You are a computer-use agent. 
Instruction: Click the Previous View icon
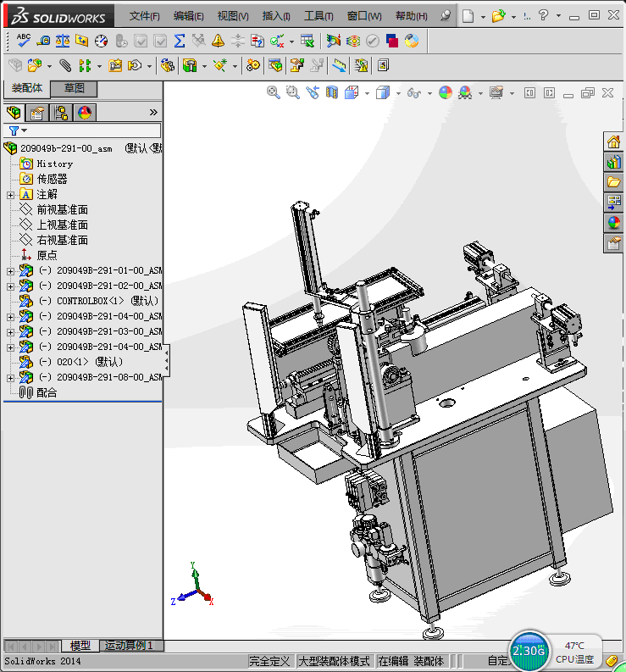tap(313, 92)
